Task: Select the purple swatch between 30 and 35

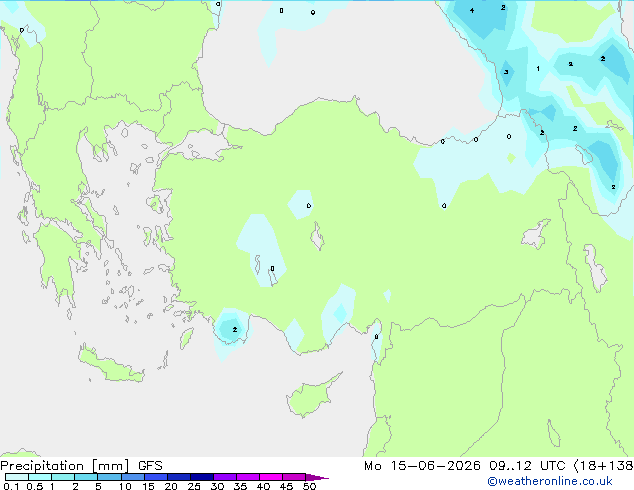Action: [x=225, y=477]
